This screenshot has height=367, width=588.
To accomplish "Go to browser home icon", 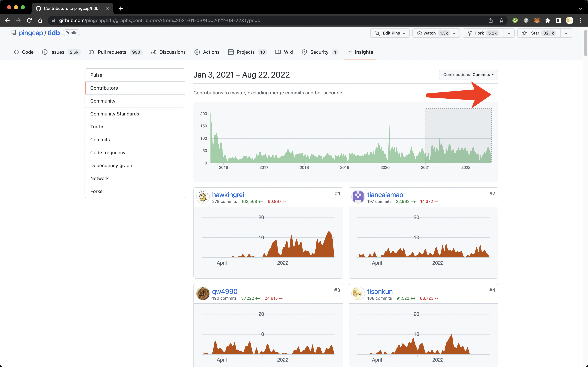I will 40,20.
